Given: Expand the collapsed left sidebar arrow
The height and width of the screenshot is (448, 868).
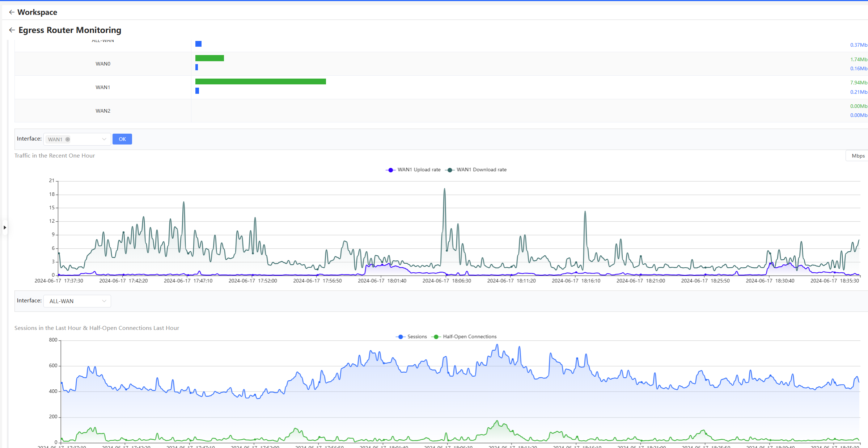Looking at the screenshot, I should pos(5,227).
